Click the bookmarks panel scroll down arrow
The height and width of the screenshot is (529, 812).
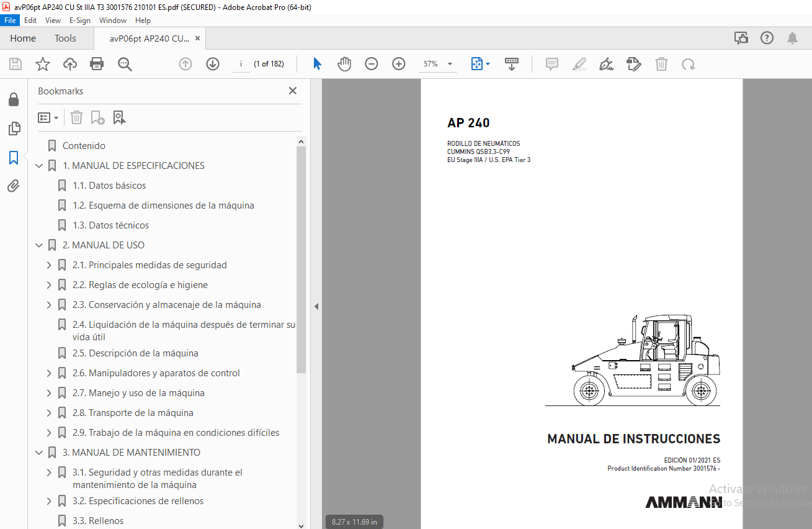click(301, 525)
